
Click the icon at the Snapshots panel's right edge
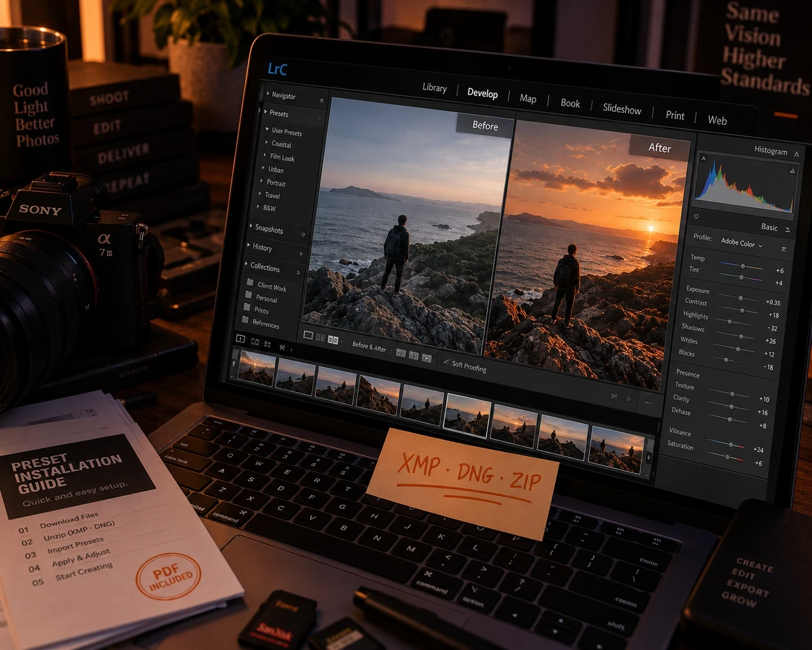tap(303, 235)
